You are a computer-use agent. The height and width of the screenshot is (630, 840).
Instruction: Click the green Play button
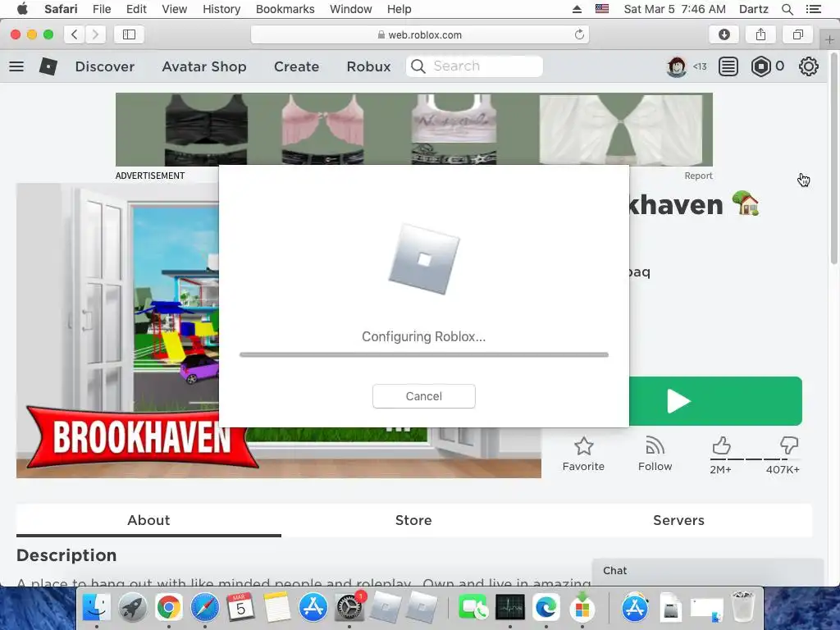pyautogui.click(x=715, y=401)
